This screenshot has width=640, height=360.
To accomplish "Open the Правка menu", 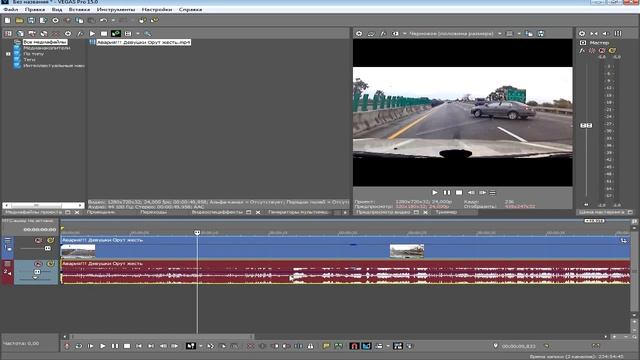I will (35, 9).
